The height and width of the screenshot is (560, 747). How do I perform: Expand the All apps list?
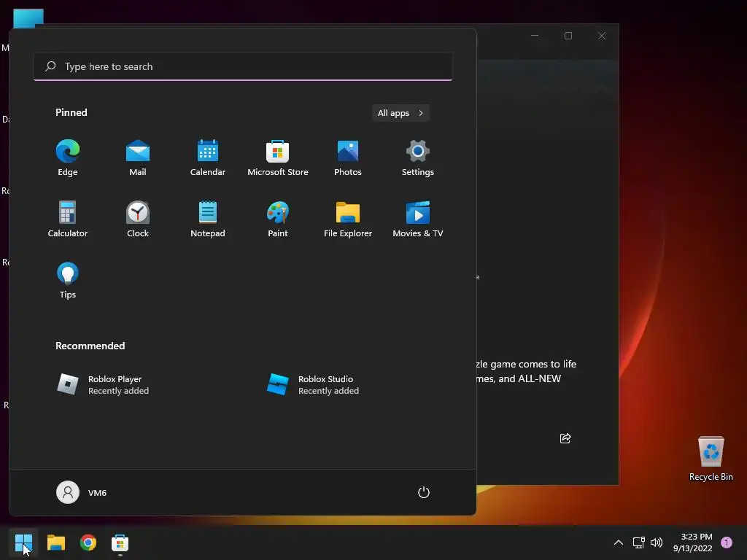pos(400,113)
